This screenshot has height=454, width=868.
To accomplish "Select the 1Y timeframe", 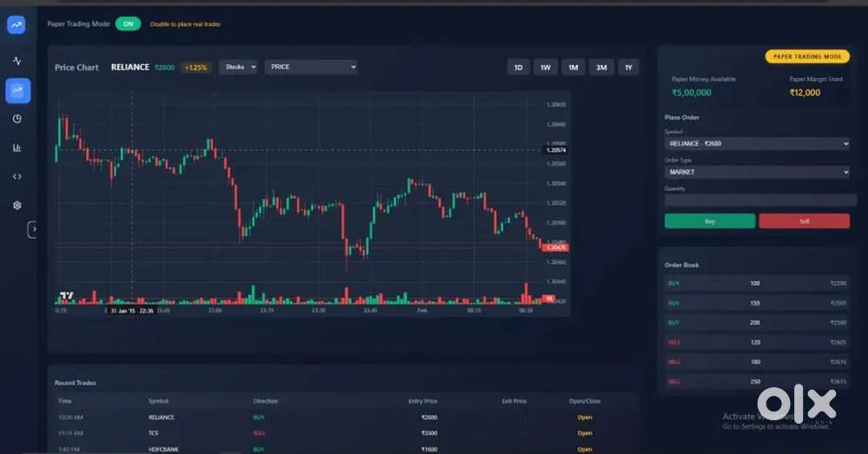I will pos(628,68).
